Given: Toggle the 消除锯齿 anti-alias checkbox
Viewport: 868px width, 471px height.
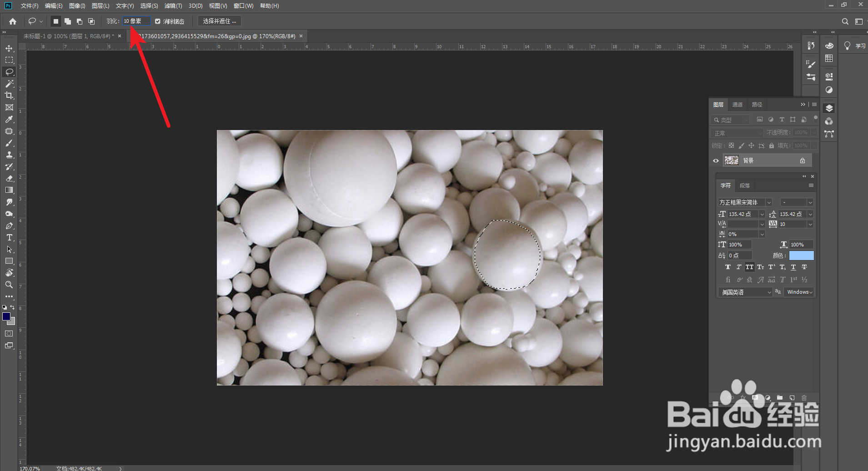Looking at the screenshot, I should point(158,21).
